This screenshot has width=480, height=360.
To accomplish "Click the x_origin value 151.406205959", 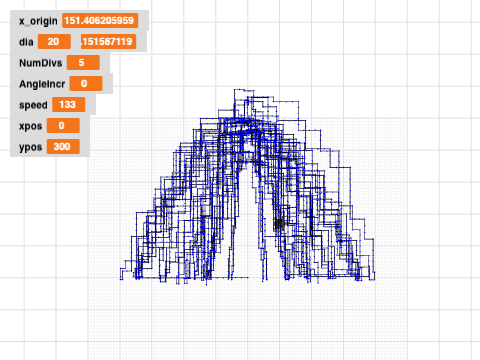I will tap(100, 21).
